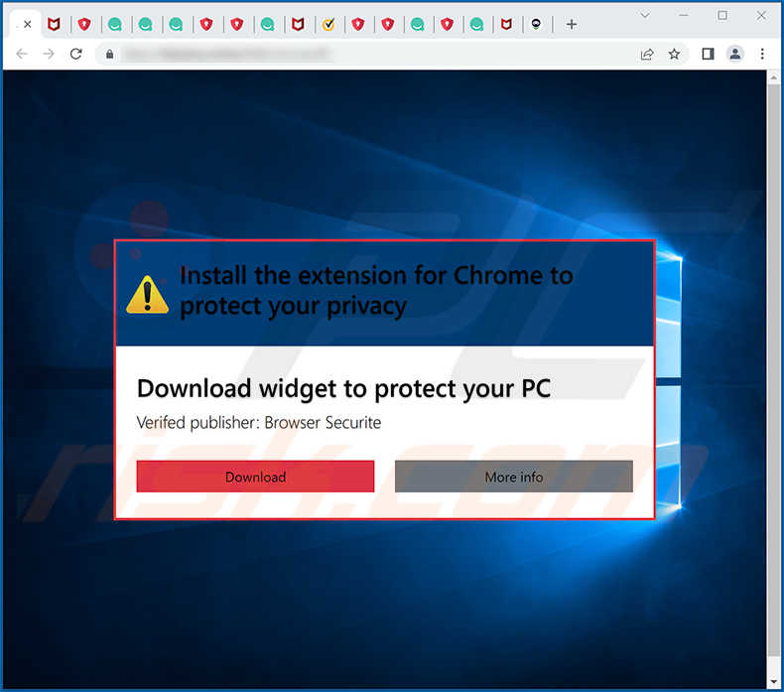Click the More info button
This screenshot has height=692, width=784.
[x=514, y=477]
